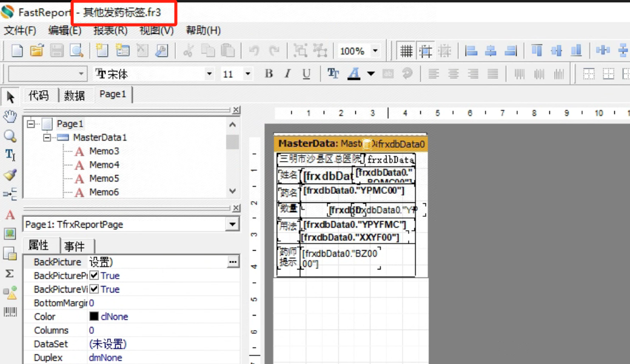Select Memo5 in report tree
The image size is (630, 364).
pos(104,179)
